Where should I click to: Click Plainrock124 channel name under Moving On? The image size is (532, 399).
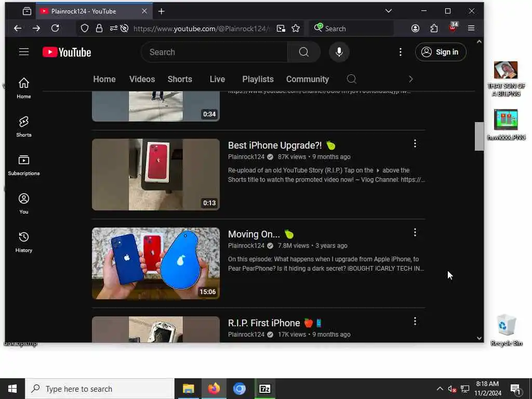click(246, 246)
